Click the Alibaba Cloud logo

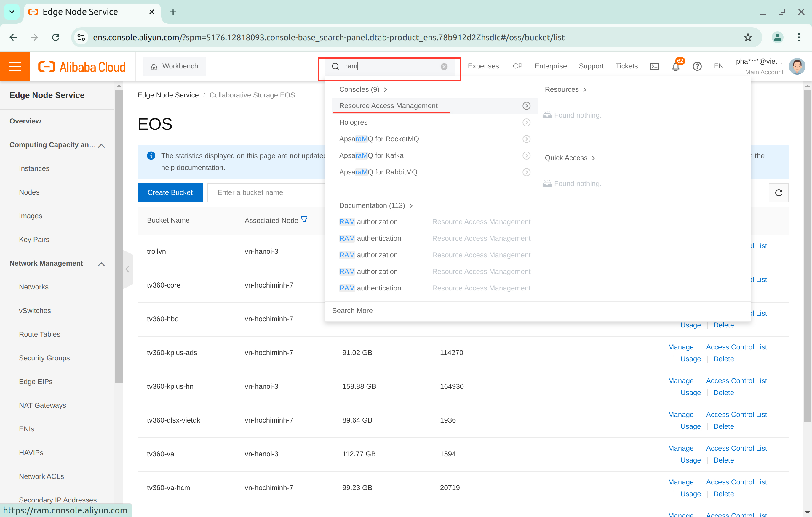(81, 67)
